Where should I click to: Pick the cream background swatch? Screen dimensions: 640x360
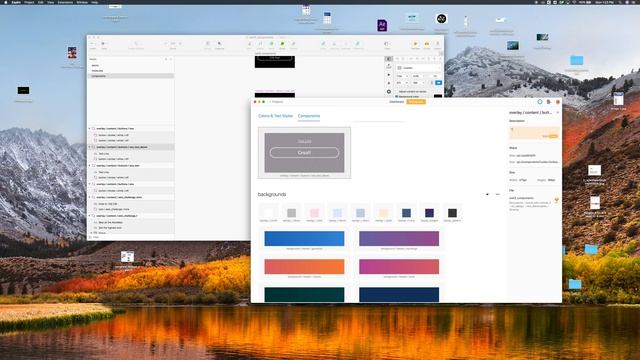(383, 213)
